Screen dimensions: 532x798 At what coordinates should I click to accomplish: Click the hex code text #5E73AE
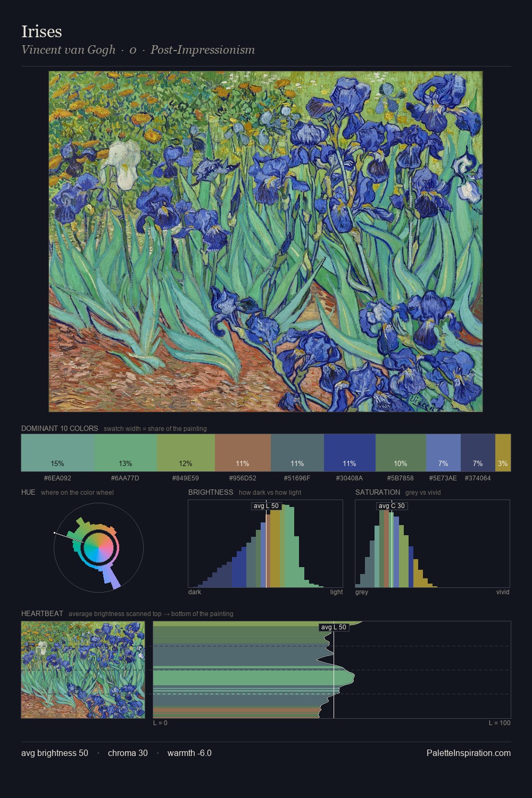click(x=443, y=478)
